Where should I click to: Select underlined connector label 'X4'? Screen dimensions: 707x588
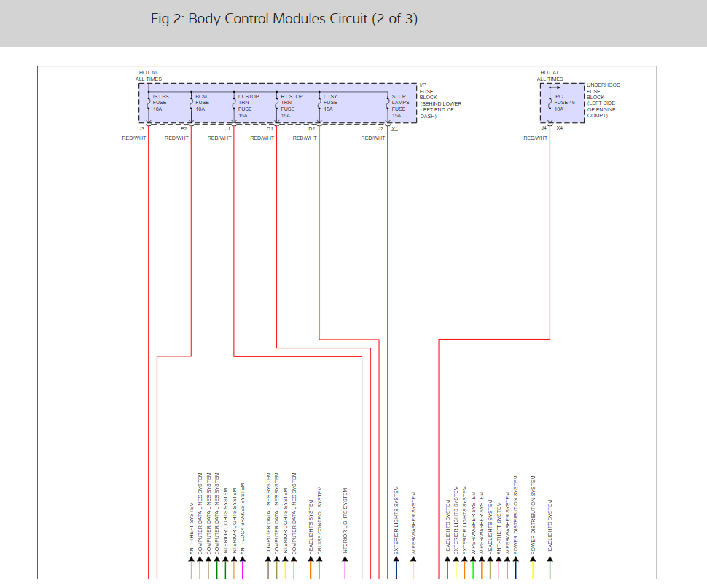pyautogui.click(x=560, y=128)
